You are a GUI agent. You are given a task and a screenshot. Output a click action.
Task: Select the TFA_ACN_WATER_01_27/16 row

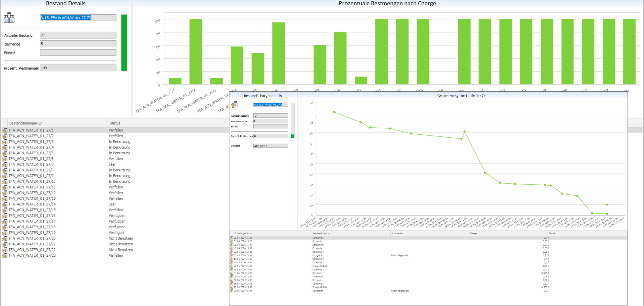[32, 216]
